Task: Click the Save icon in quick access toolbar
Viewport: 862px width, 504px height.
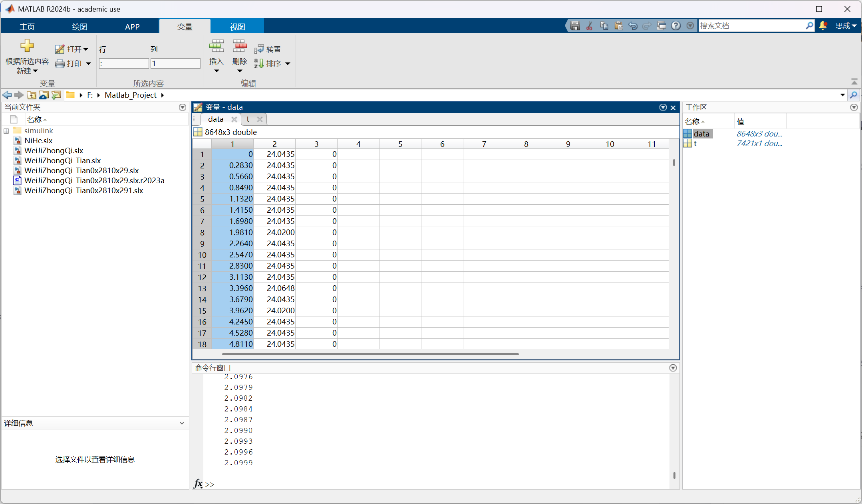Action: click(575, 26)
